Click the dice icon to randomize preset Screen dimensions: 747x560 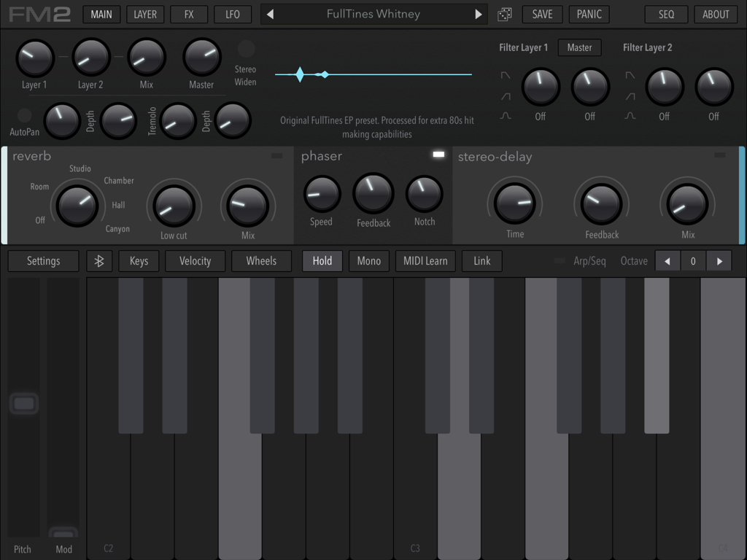pos(503,14)
